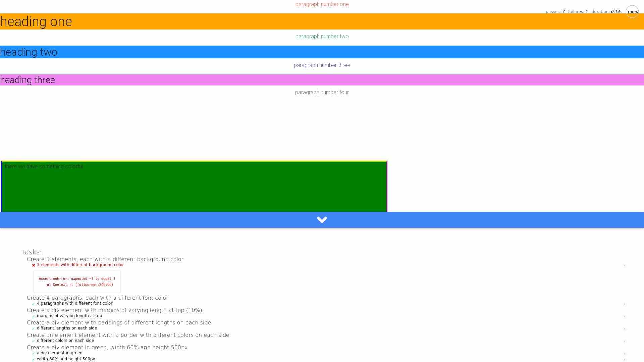Open 'Create 4 paragraphs, each with a different font color' suite
This screenshot has height=362, width=644.
(x=97, y=298)
